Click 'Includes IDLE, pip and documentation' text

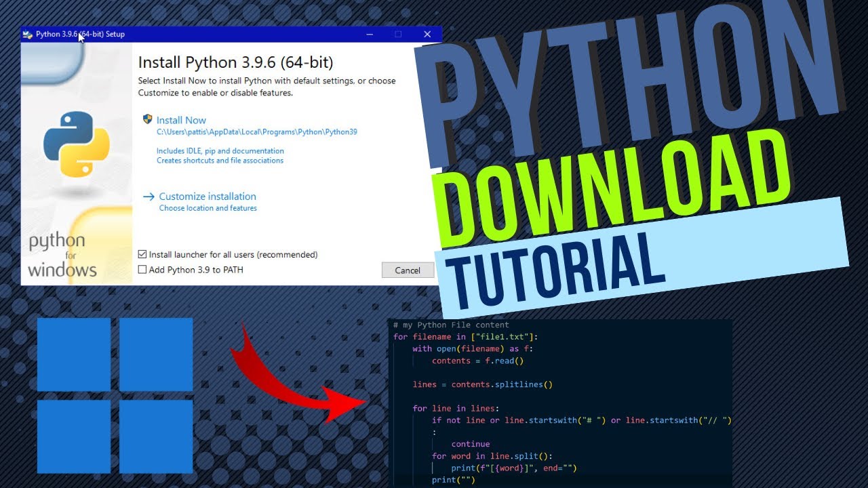tap(220, 151)
